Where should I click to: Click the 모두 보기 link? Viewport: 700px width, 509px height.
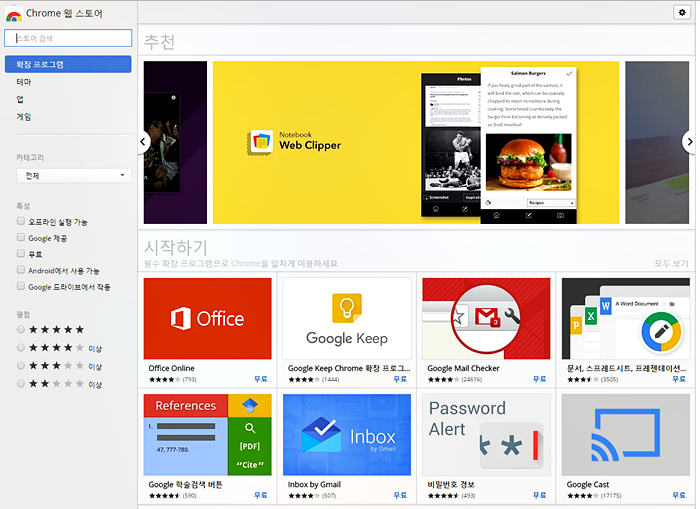point(671,263)
